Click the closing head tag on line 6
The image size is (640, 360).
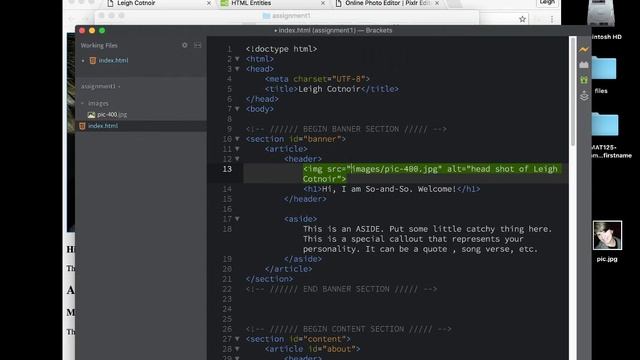(262, 99)
